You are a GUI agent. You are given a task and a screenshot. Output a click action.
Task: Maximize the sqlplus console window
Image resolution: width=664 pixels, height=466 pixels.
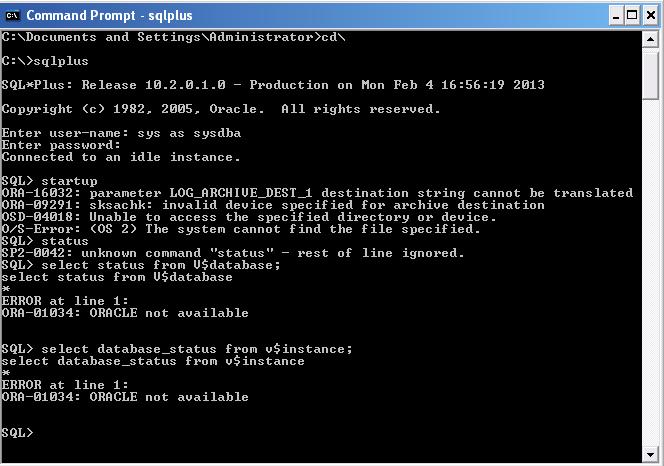coord(632,15)
